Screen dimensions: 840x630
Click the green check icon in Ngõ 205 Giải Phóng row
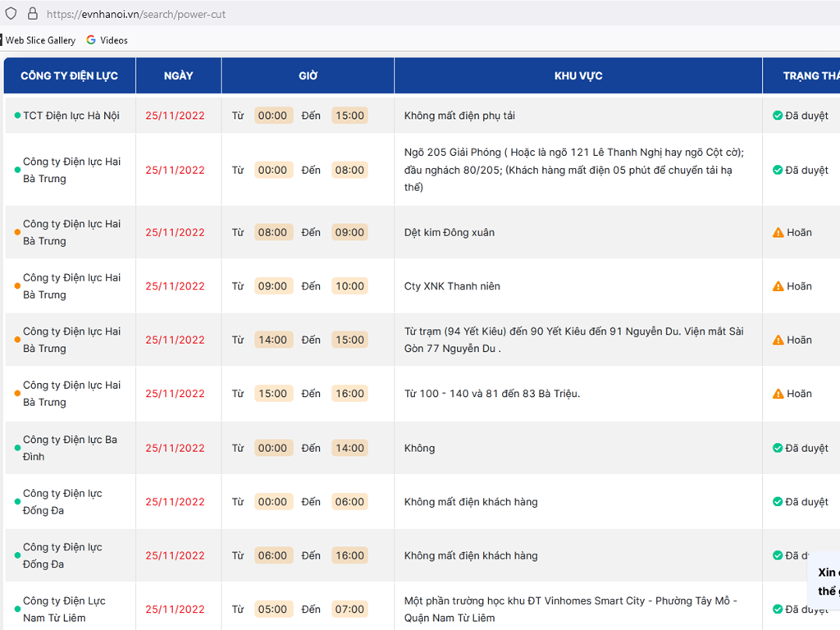pyautogui.click(x=778, y=170)
